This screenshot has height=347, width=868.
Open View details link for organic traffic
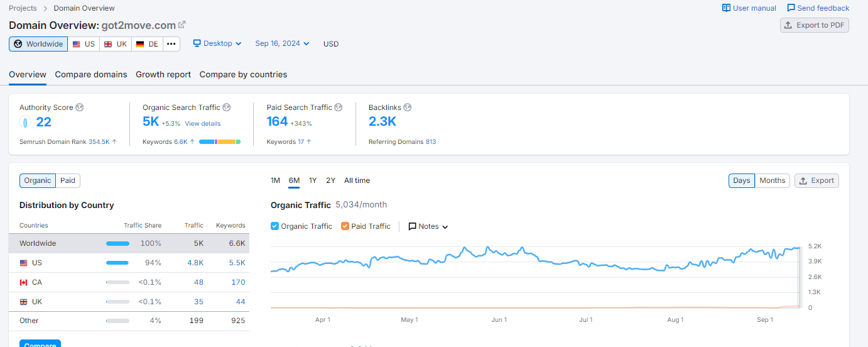[202, 124]
